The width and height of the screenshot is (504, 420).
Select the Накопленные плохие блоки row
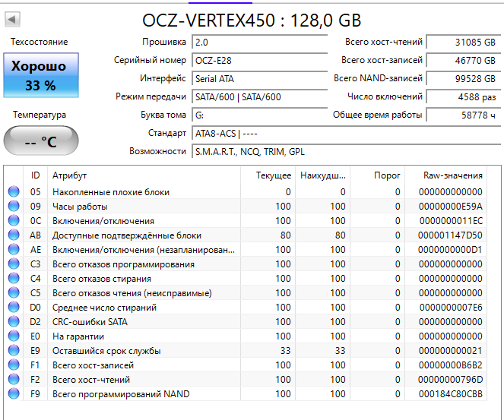click(246, 191)
